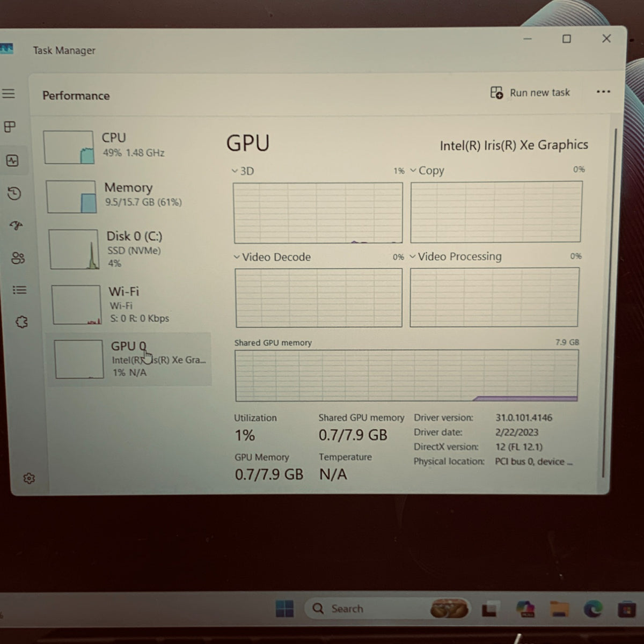Select the Performance page icon

tap(12, 160)
